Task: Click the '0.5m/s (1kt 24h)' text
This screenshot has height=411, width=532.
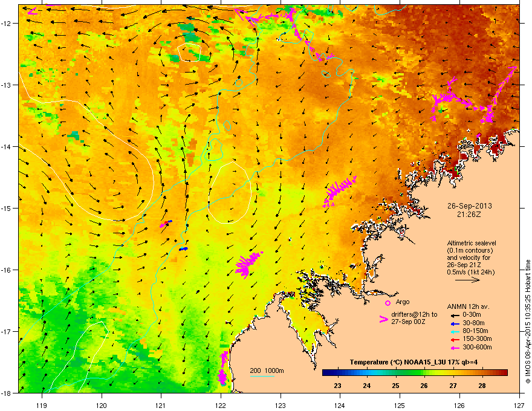Action: (x=471, y=272)
